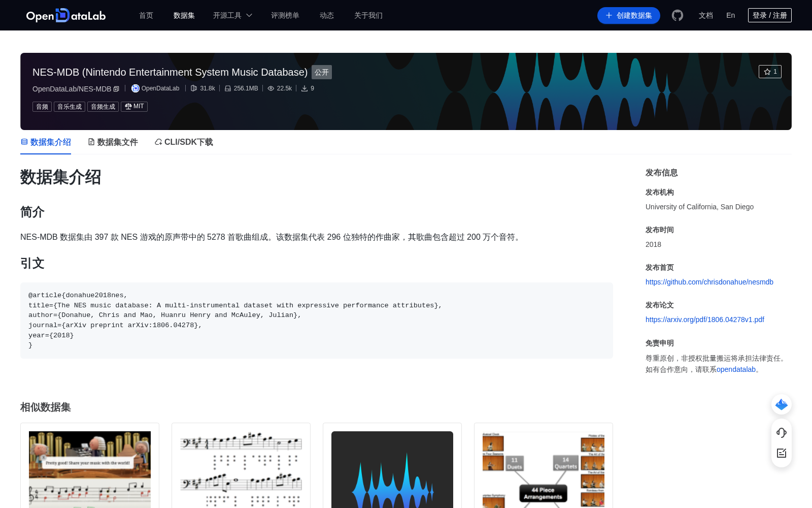This screenshot has height=508, width=812.
Task: Open the headset customer support icon
Action: [782, 432]
